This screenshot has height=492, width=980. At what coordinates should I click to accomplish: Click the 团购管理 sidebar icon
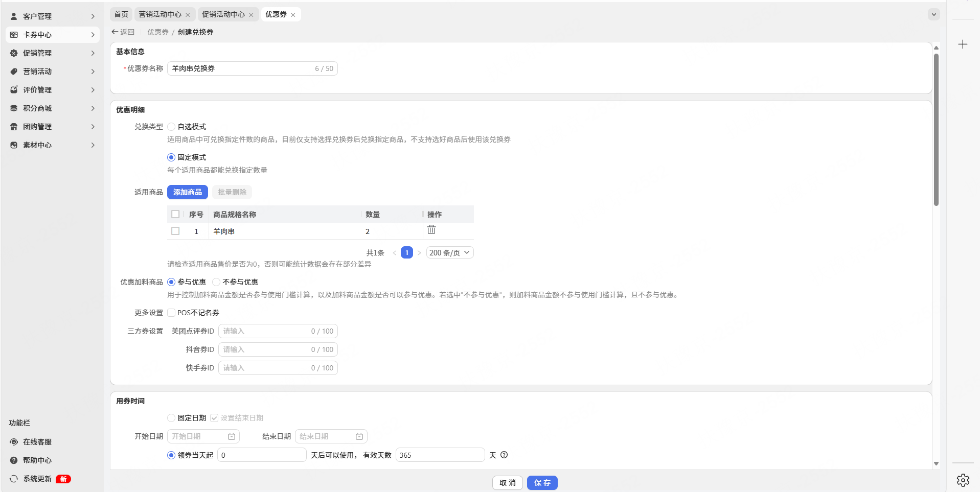tap(14, 127)
